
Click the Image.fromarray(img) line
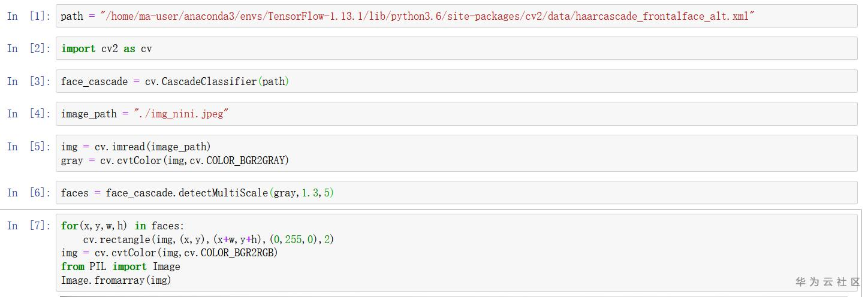coord(116,280)
